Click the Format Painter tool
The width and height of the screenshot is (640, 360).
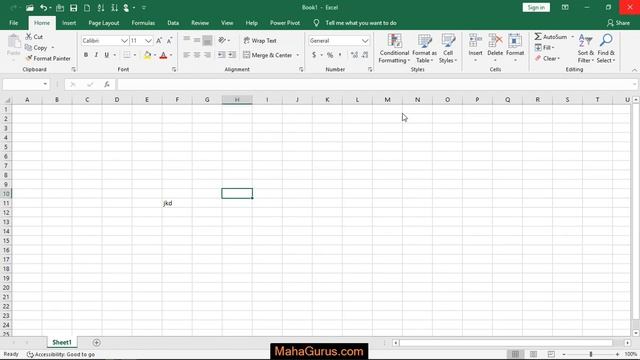pyautogui.click(x=48, y=58)
